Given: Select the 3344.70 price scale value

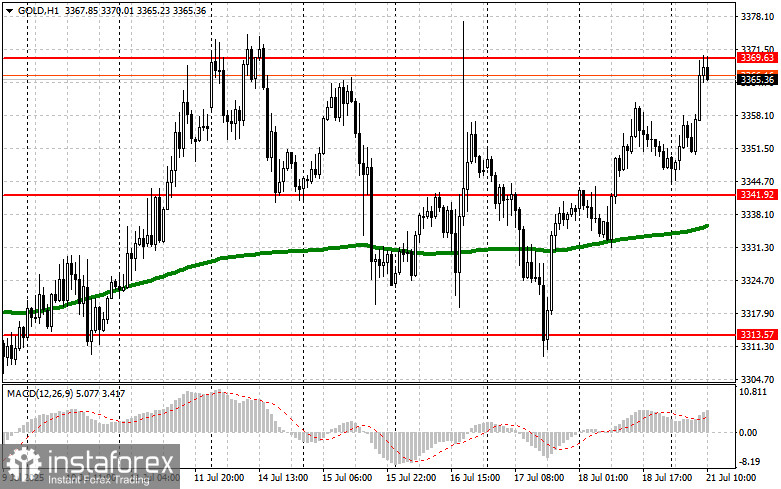Looking at the screenshot, I should point(757,181).
